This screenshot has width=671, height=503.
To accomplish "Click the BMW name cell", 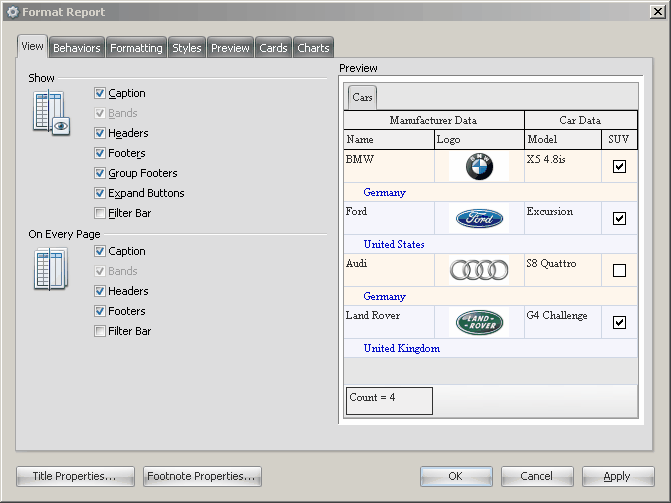I will (389, 166).
